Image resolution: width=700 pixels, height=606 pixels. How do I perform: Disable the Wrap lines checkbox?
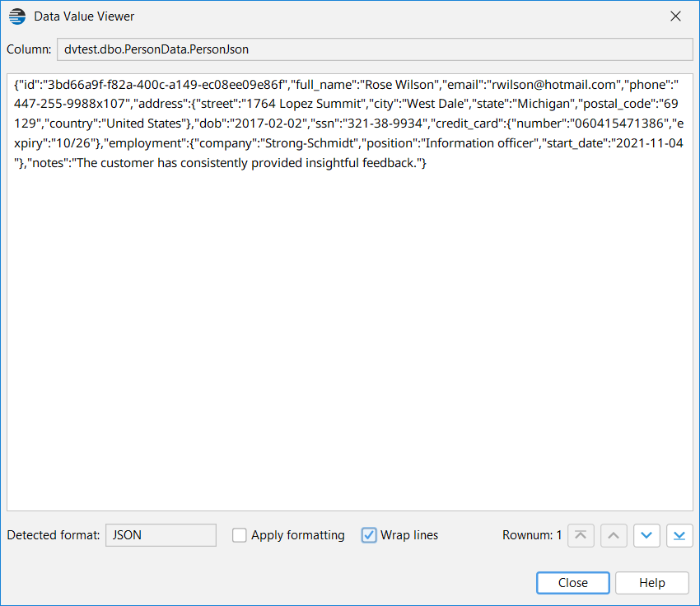(x=369, y=535)
